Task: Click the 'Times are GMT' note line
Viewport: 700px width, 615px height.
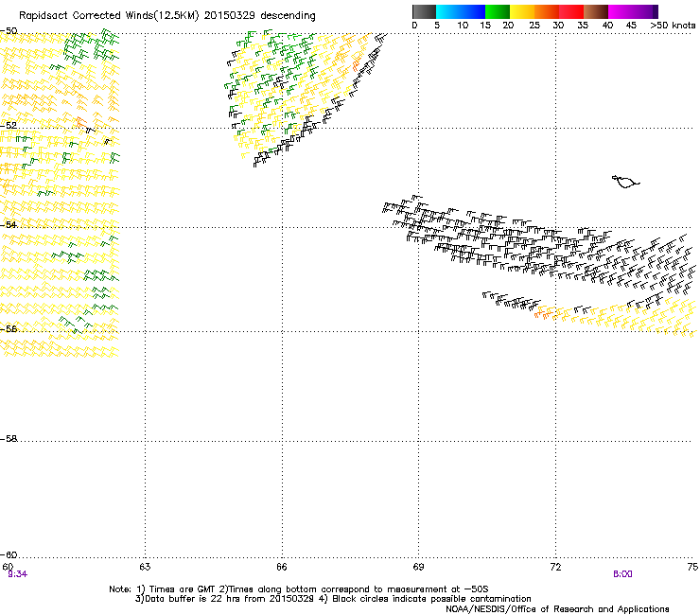Action: (x=299, y=589)
